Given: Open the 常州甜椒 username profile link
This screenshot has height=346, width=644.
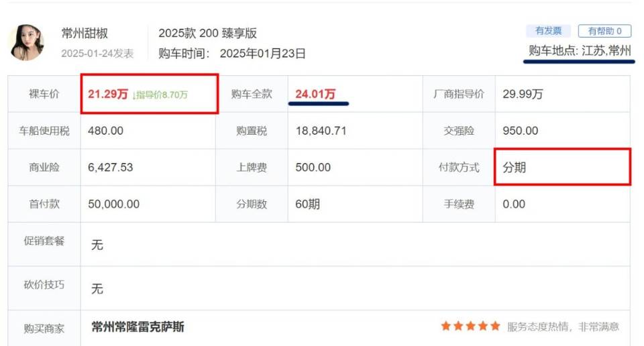Looking at the screenshot, I should (x=85, y=33).
